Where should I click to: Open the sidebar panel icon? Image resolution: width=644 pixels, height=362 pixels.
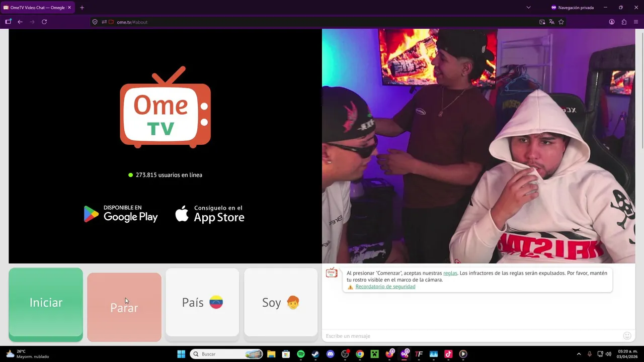(x=8, y=22)
